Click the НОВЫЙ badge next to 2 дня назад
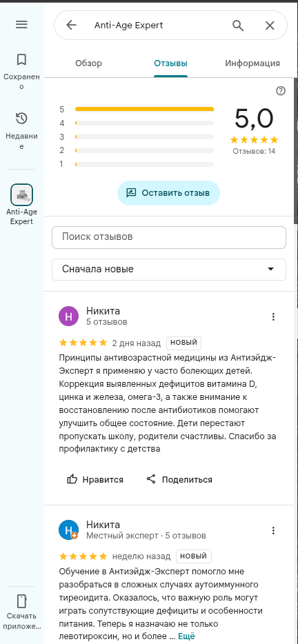Screen dimensions: 298x644 [x=183, y=343]
